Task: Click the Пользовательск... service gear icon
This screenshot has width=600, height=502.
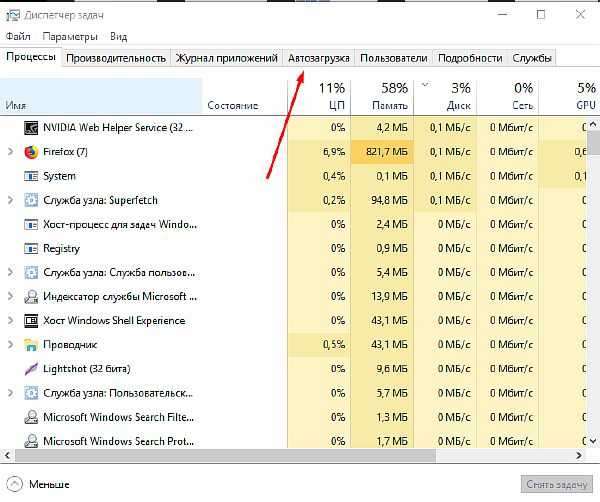Action: [x=31, y=393]
